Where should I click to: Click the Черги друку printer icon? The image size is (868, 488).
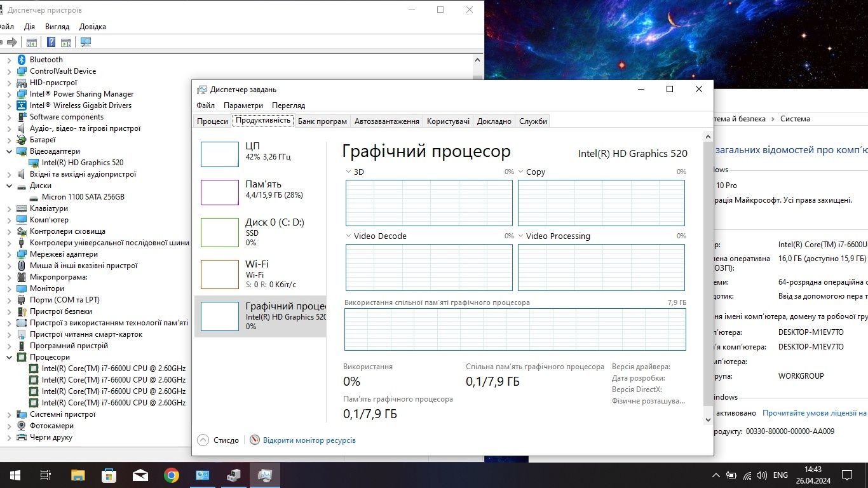[22, 437]
